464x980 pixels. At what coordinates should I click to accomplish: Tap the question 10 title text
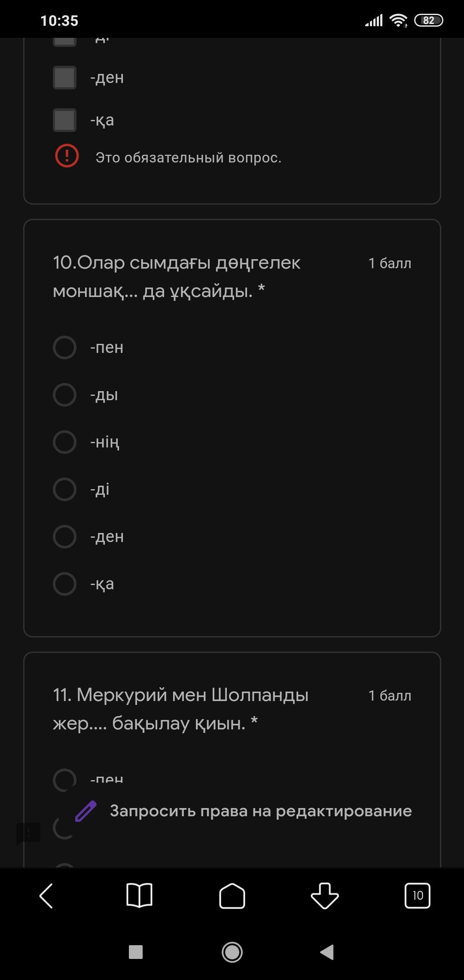click(176, 276)
